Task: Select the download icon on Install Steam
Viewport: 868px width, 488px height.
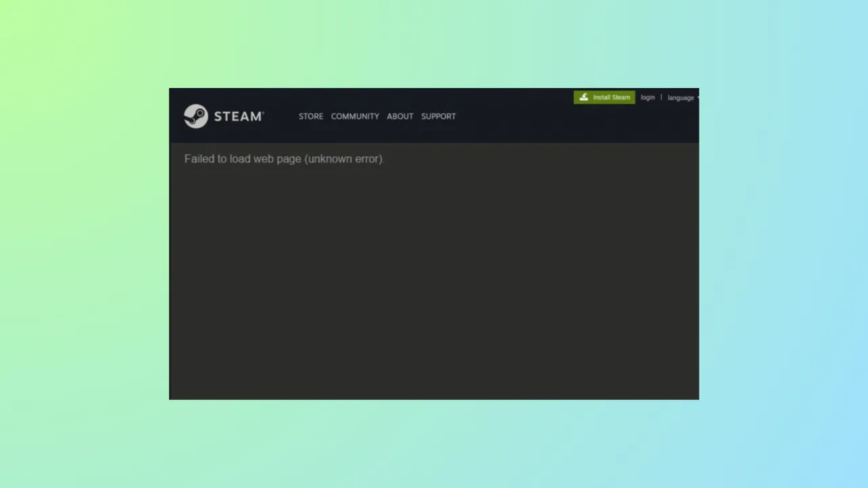Action: tap(583, 97)
